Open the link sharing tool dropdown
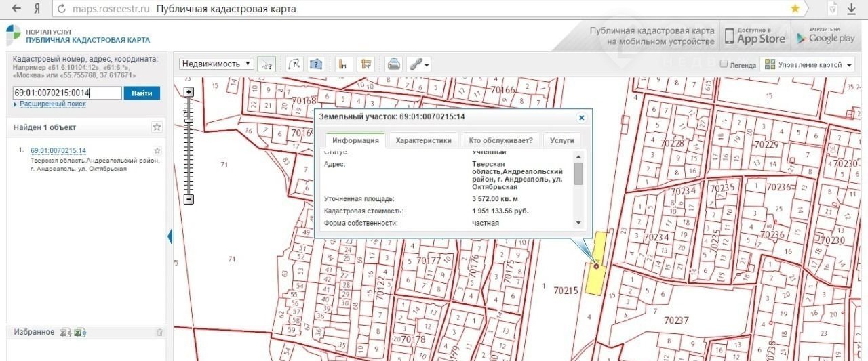 [418, 64]
